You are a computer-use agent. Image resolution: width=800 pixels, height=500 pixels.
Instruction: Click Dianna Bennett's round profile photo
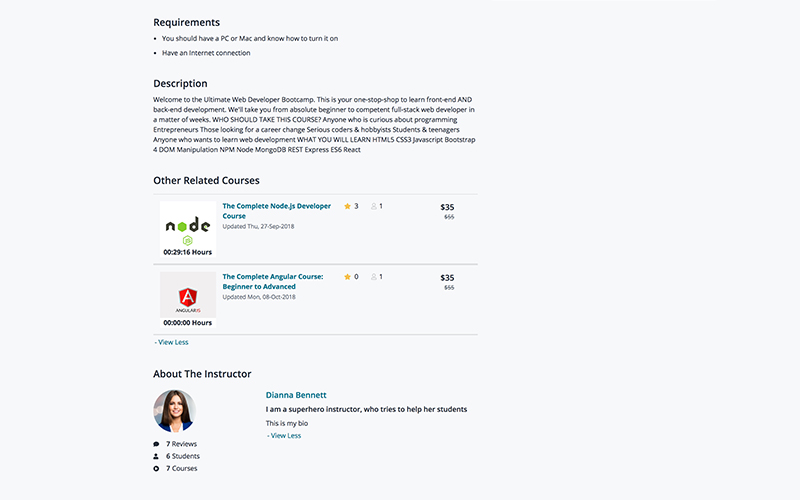pyautogui.click(x=174, y=411)
